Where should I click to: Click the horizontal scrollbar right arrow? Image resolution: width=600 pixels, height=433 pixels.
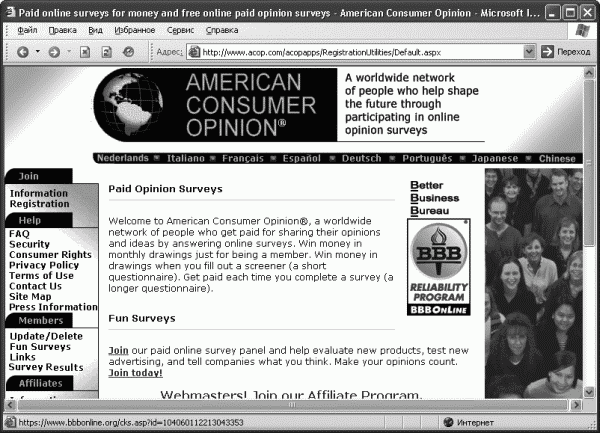pyautogui.click(x=576, y=405)
